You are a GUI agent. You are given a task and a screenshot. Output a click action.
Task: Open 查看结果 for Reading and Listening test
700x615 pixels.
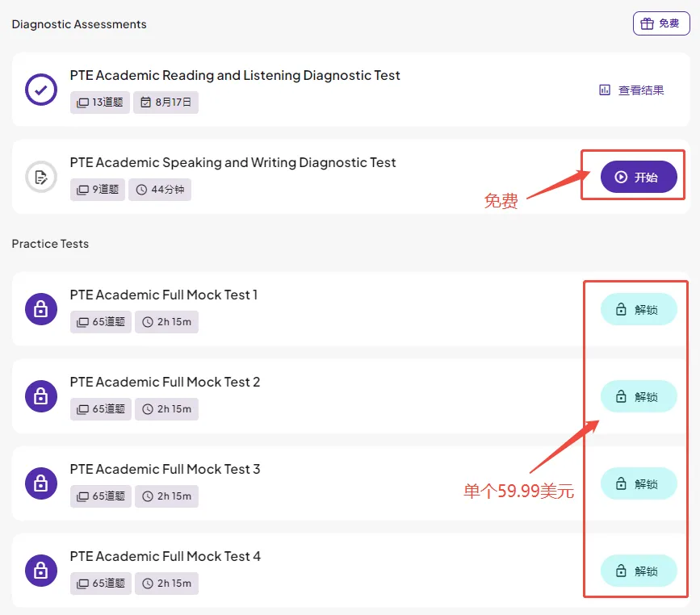[x=631, y=90]
